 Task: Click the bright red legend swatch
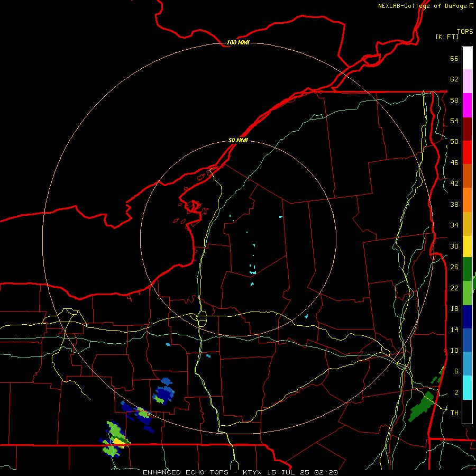(x=467, y=152)
